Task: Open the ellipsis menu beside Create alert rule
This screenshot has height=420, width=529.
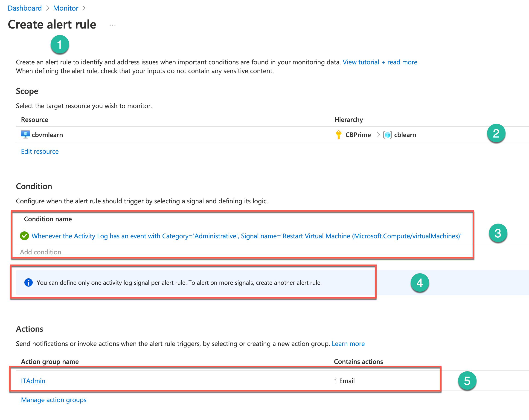Action: point(112,25)
